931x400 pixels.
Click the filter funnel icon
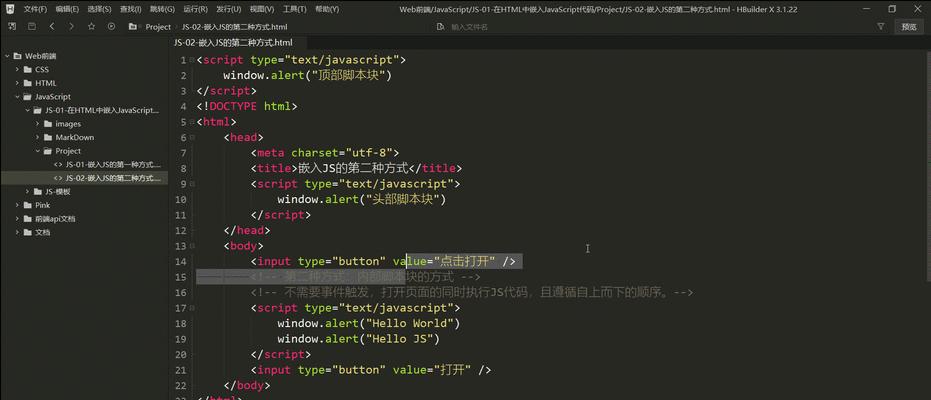tap(881, 27)
